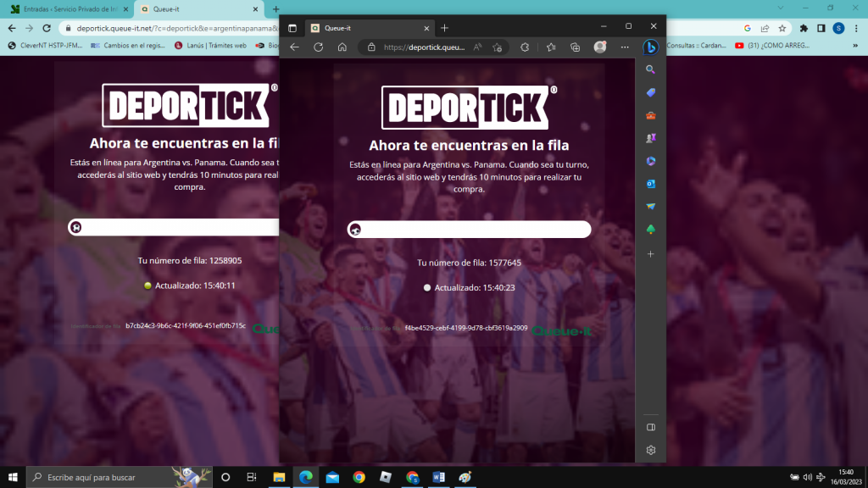Open the Bing chat sidebar button

pyautogui.click(x=650, y=47)
